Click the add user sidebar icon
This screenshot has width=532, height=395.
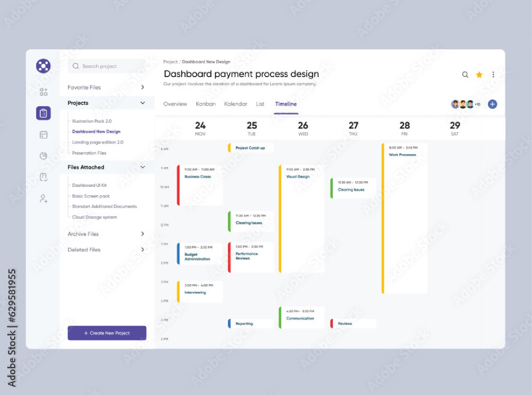tap(43, 199)
